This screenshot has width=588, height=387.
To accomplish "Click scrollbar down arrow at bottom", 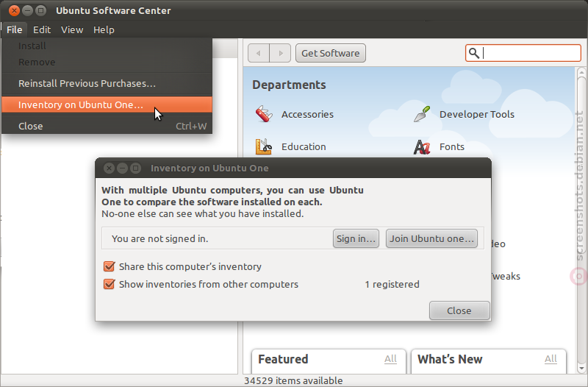I will pos(581,368).
